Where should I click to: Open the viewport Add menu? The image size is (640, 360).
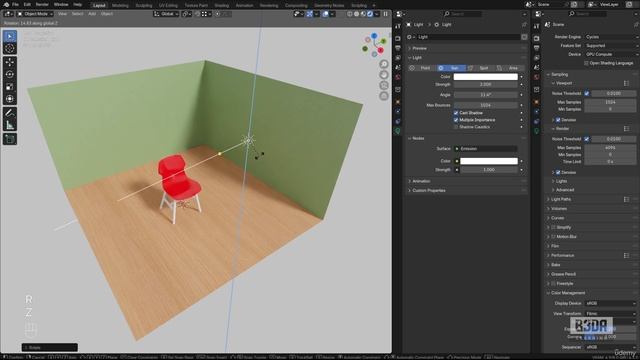[x=92, y=14]
